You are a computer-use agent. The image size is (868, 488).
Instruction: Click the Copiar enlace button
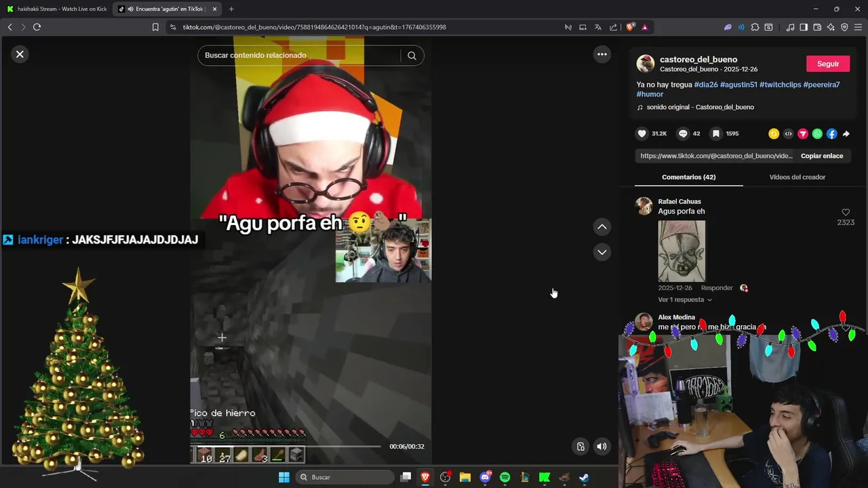pyautogui.click(x=822, y=156)
